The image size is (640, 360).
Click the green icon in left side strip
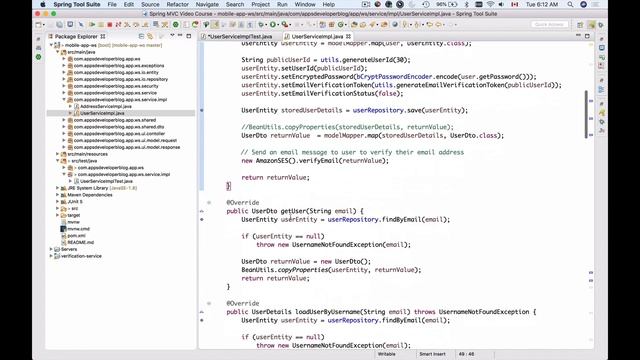pyautogui.click(x=38, y=57)
